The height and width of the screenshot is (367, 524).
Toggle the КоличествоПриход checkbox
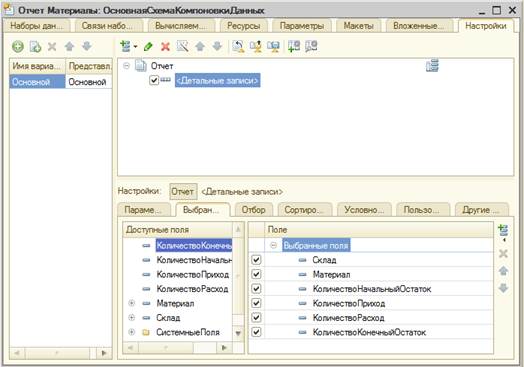click(x=256, y=303)
